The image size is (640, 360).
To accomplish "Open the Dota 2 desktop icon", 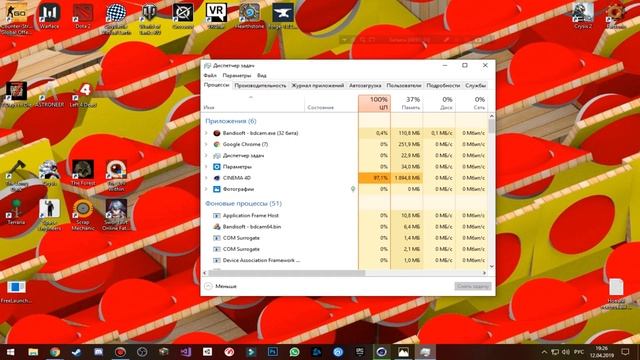I will point(83,16).
